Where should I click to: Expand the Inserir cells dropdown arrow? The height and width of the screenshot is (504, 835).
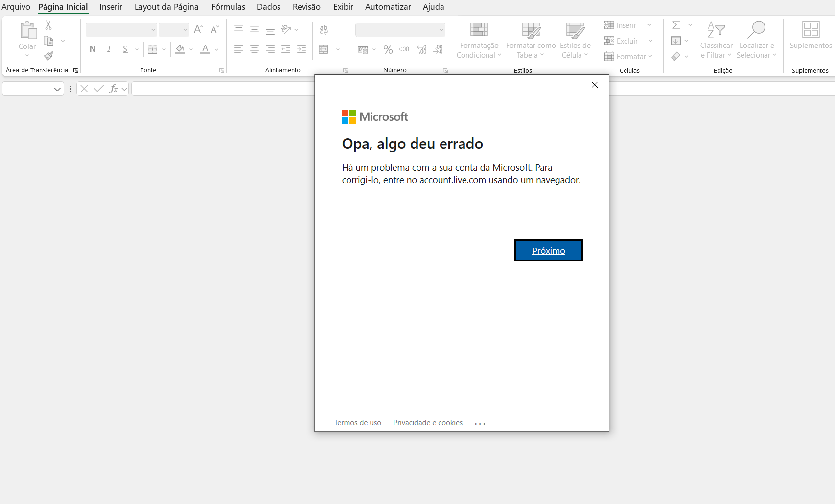[649, 25]
